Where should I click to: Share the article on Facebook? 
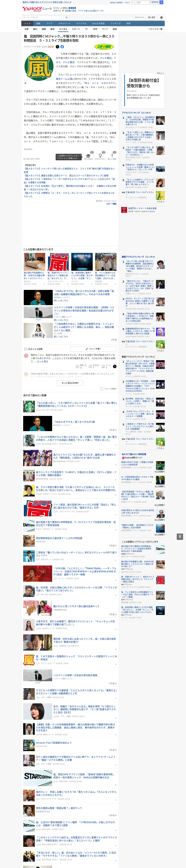(62, 47)
